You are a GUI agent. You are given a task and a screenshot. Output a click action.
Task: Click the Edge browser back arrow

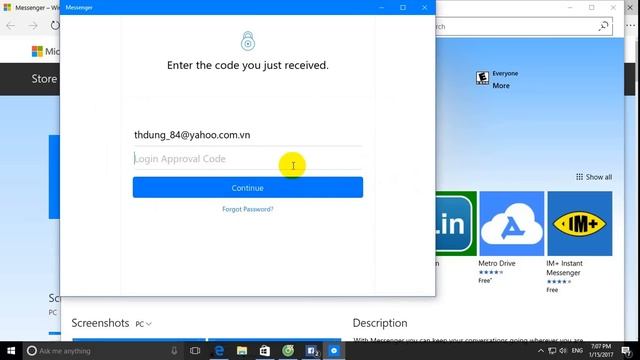click(x=11, y=26)
